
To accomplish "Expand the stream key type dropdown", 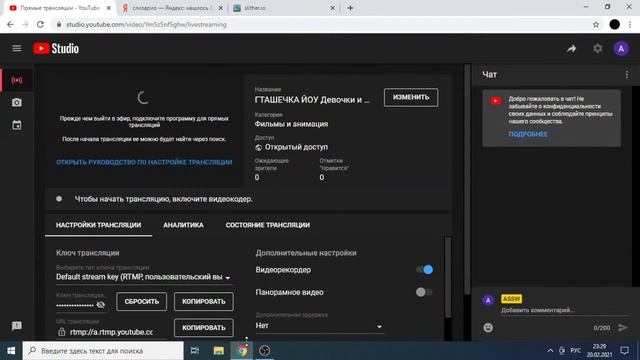I will 143,277.
